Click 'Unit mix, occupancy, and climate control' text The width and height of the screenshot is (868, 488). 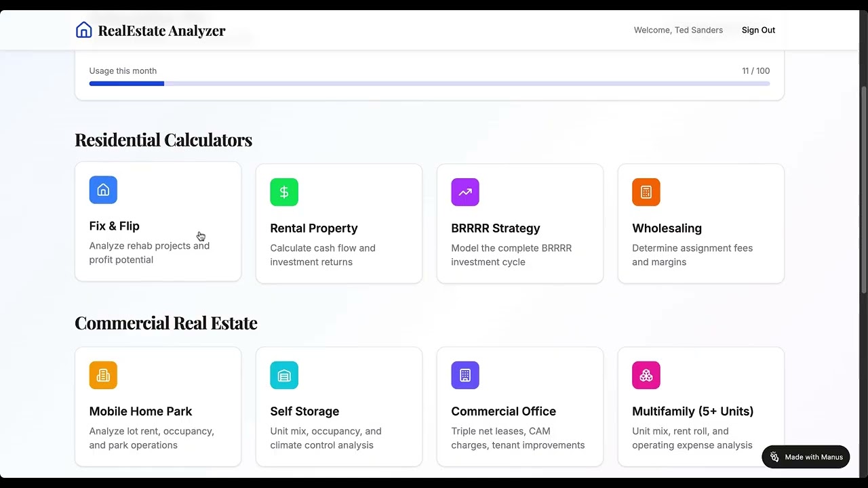click(325, 438)
